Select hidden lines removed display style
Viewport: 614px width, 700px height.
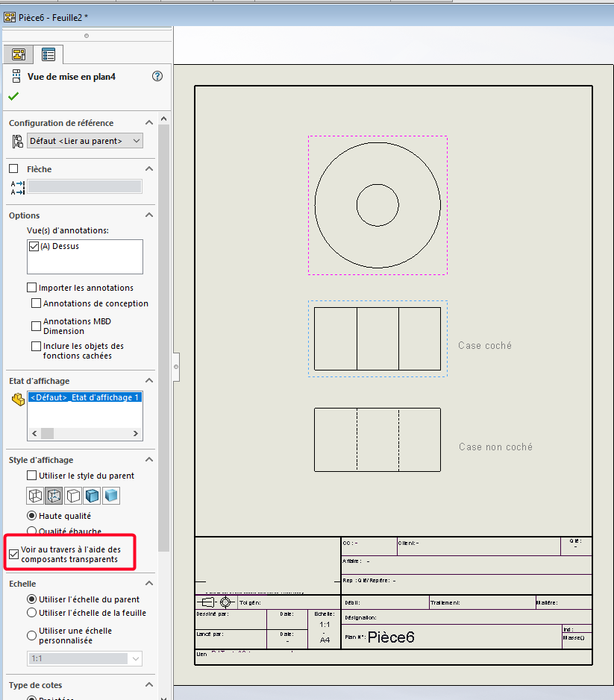click(x=73, y=496)
